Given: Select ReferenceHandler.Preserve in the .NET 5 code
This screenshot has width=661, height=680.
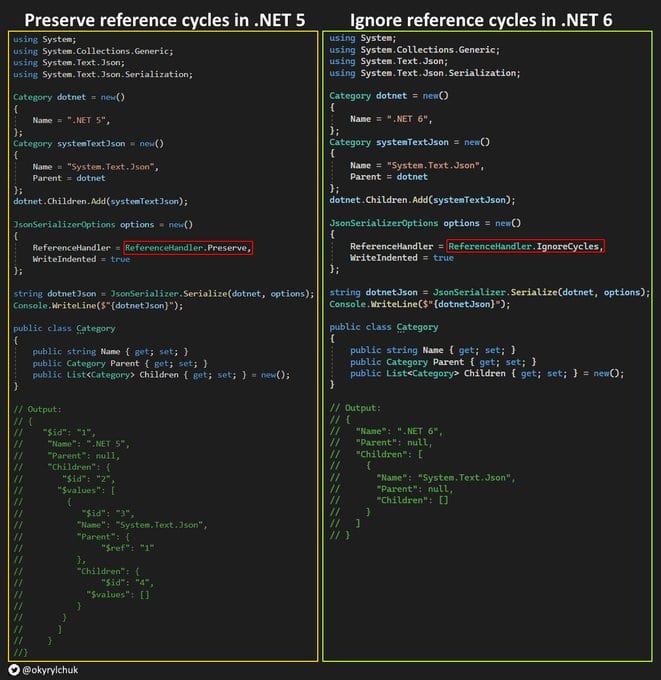Looking at the screenshot, I should [188, 248].
